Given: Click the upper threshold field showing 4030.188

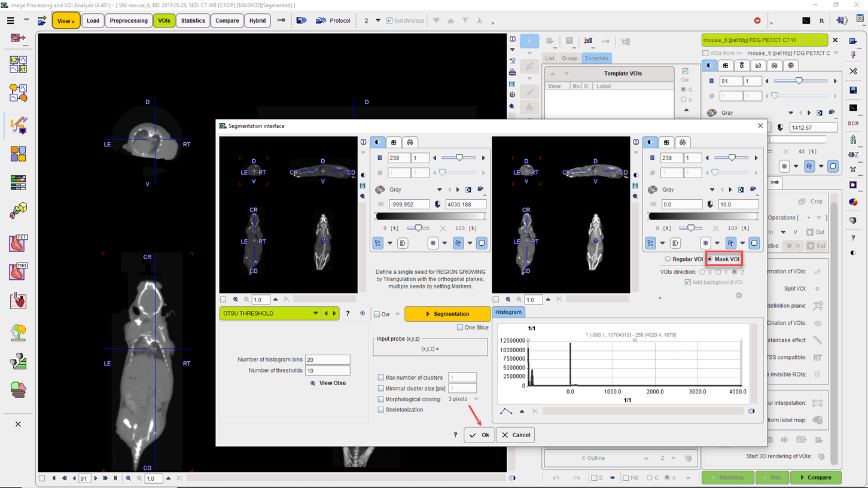Looking at the screenshot, I should click(x=465, y=205).
